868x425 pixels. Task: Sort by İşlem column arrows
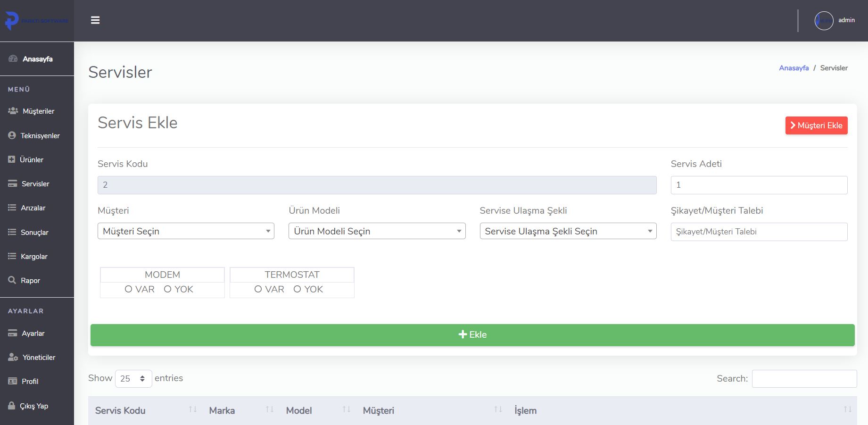coord(848,409)
